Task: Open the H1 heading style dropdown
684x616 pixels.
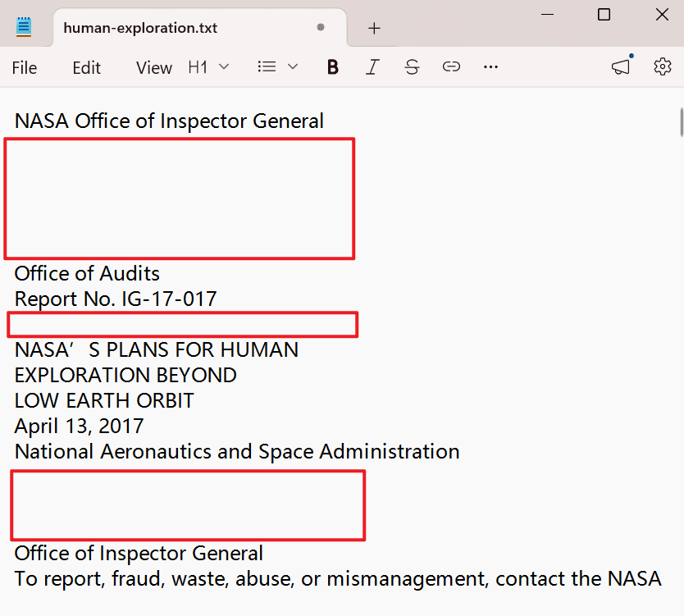Action: click(x=208, y=67)
